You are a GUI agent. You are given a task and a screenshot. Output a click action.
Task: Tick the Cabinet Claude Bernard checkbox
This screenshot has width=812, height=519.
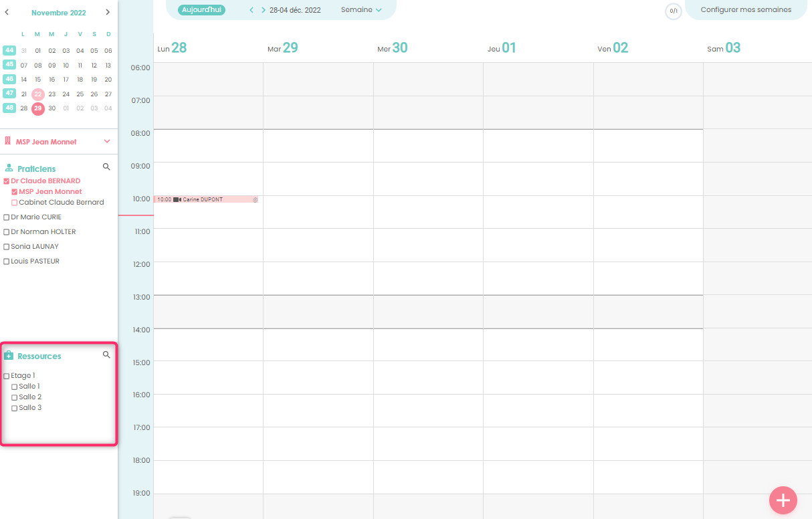coord(15,203)
